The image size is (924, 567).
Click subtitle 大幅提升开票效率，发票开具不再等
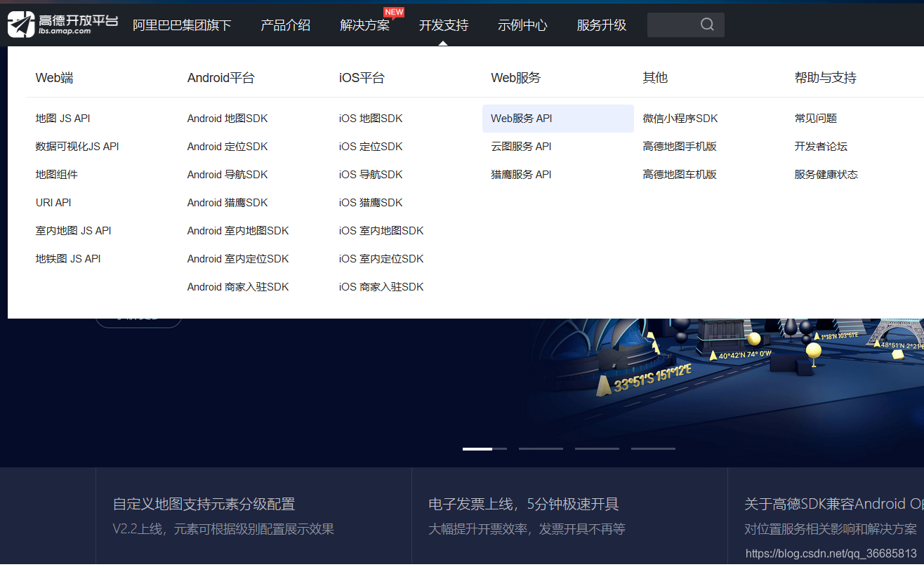pyautogui.click(x=527, y=529)
